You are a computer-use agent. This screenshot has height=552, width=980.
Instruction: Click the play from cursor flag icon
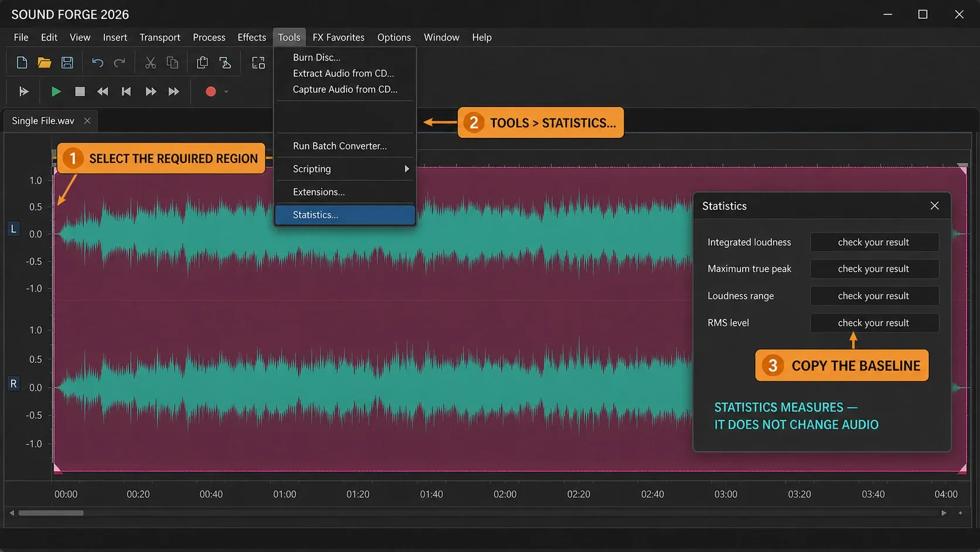pyautogui.click(x=23, y=92)
